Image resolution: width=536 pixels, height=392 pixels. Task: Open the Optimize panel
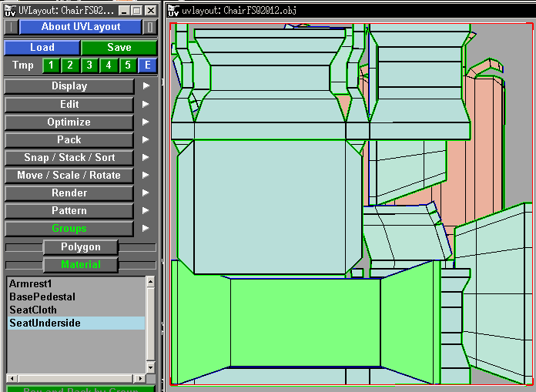click(69, 122)
